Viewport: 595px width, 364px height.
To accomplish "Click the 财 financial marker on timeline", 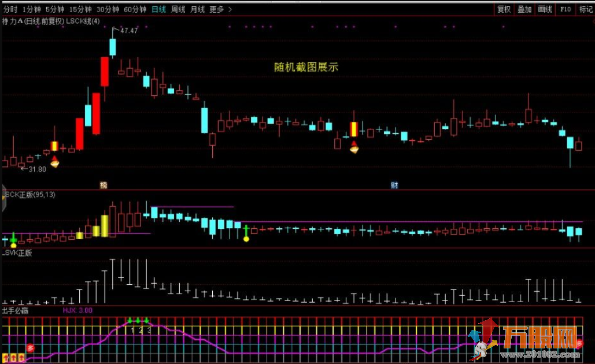I will (x=394, y=185).
